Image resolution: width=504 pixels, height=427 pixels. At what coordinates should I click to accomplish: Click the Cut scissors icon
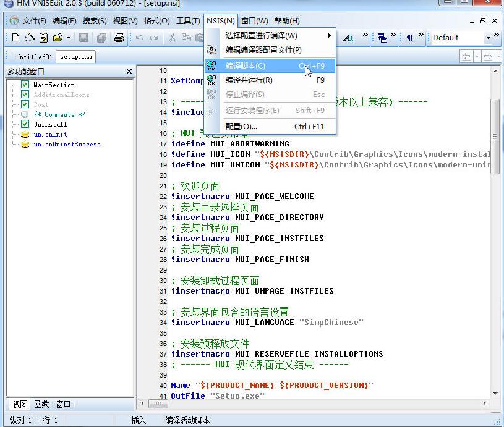click(x=173, y=38)
